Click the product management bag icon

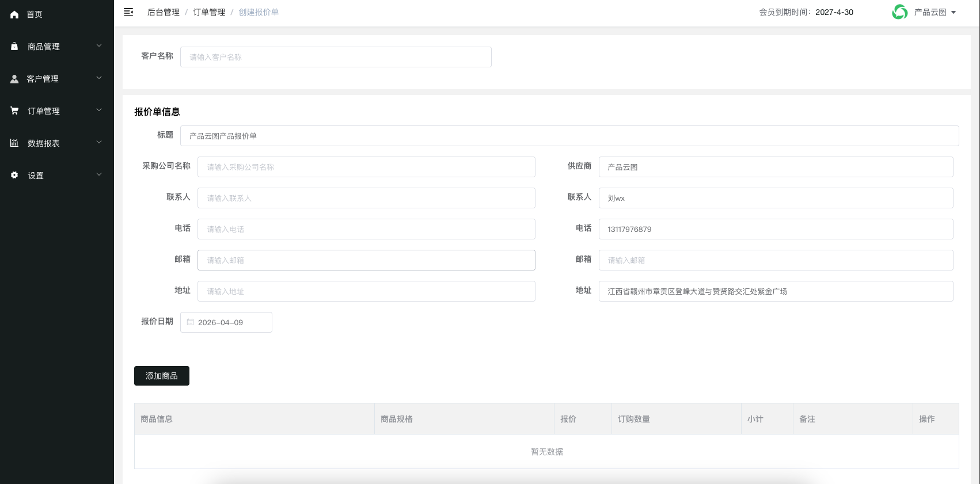tap(14, 47)
